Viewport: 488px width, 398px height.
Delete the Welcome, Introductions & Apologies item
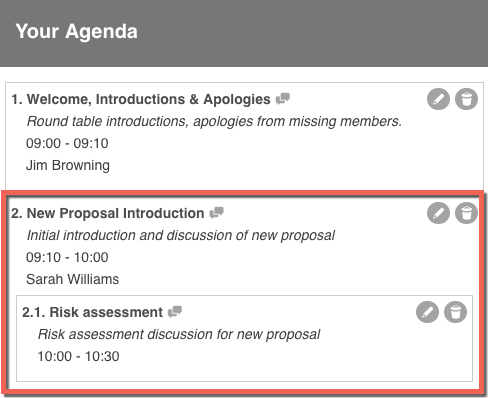[466, 99]
